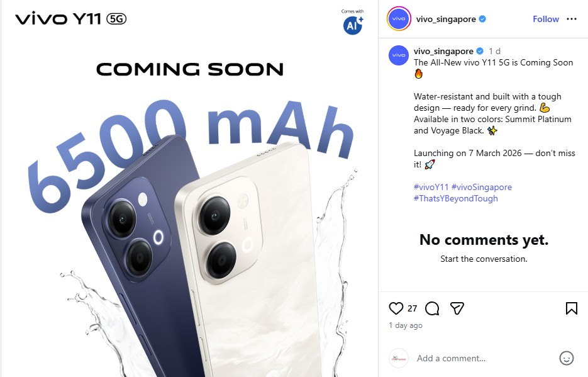Open the #vivoSingapore hashtag
588x377 pixels.
[x=482, y=187]
